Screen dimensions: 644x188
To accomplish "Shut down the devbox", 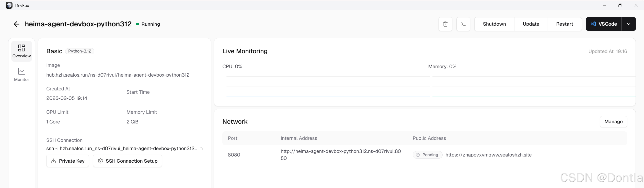I will (x=494, y=24).
